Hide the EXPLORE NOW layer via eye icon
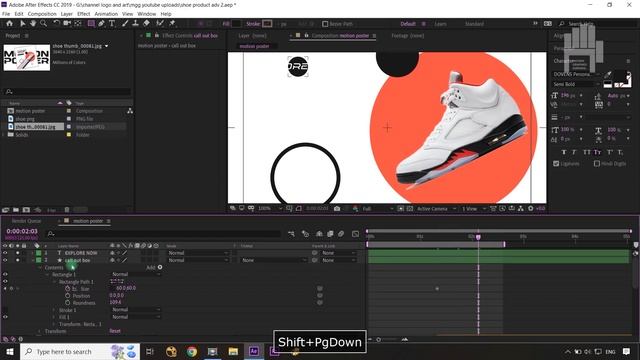Viewport: 640px width, 360px height. pos(5,253)
